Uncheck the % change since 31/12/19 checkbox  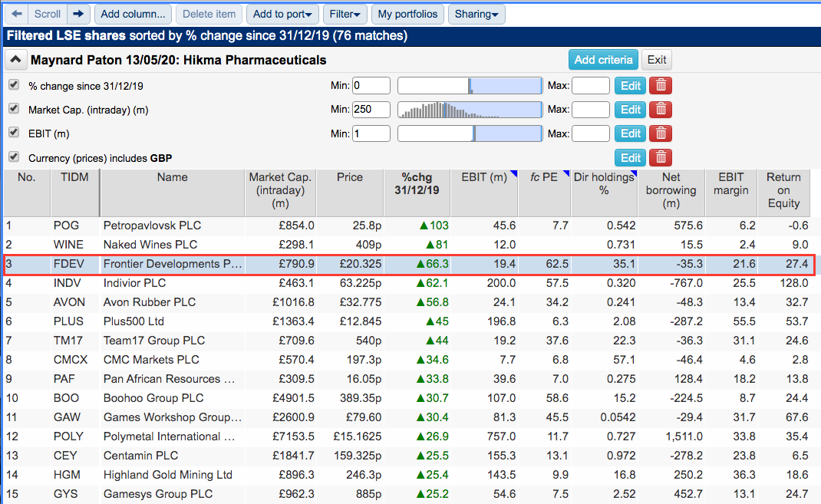14,85
